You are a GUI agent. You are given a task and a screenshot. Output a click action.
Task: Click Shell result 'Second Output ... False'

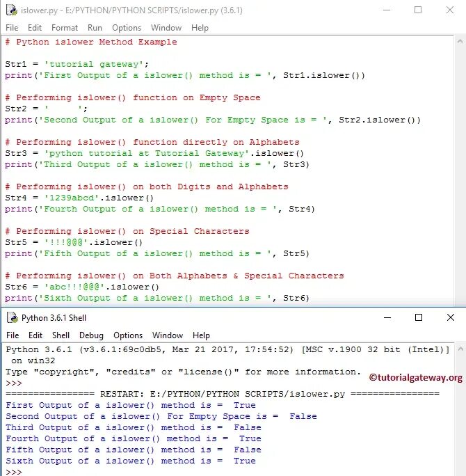coord(161,416)
